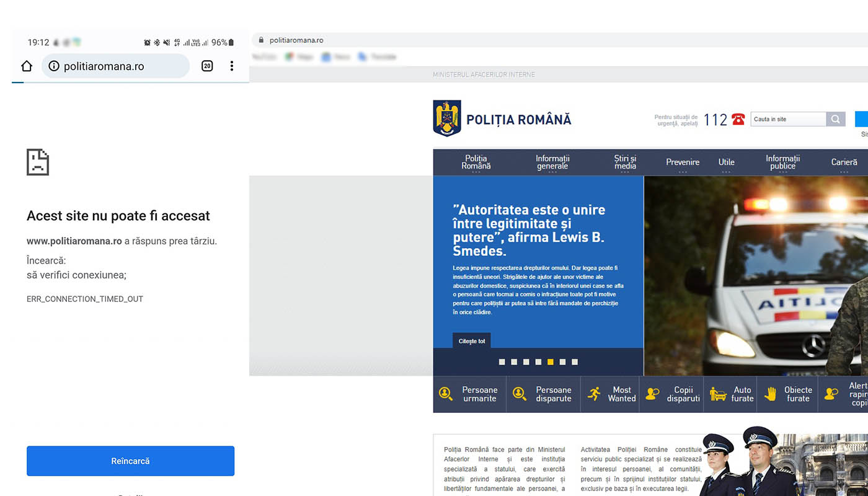Open the Utile menu item
Screen dimensions: 868x496
726,162
